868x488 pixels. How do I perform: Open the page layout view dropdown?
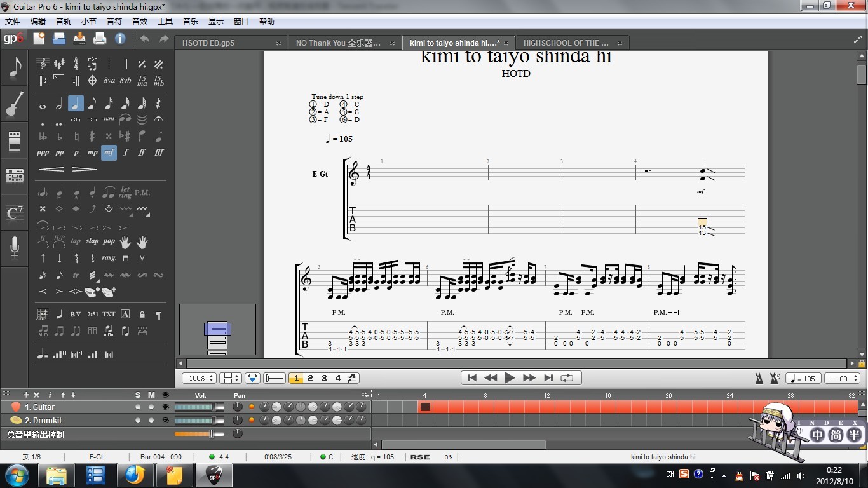230,378
